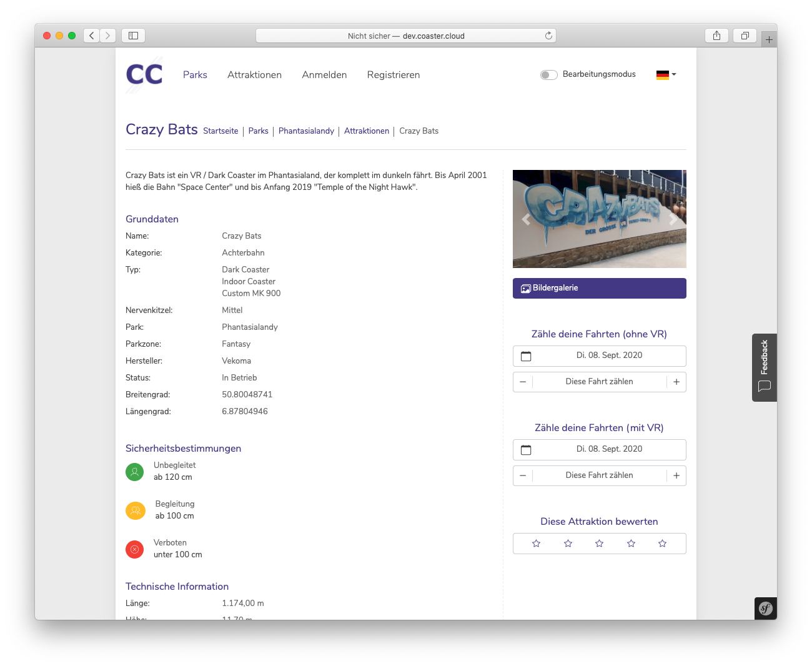Click green Unbegleitet safety icon
Screen dimensions: 812x666
coord(135,472)
